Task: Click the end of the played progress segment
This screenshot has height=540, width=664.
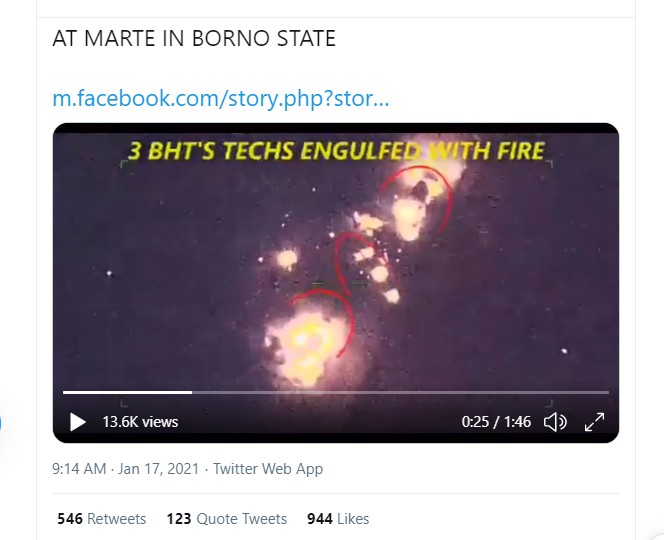Action: pos(191,392)
